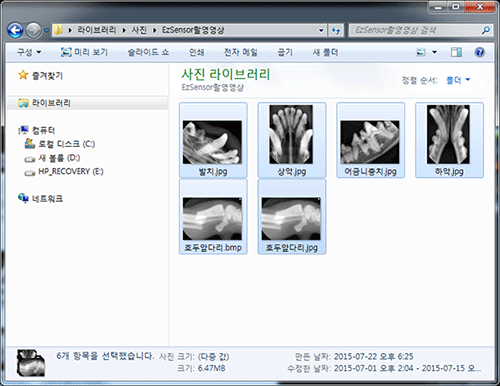Open 새 볼륨 (D:) drive
This screenshot has width=500, height=386.
pyautogui.click(x=59, y=158)
